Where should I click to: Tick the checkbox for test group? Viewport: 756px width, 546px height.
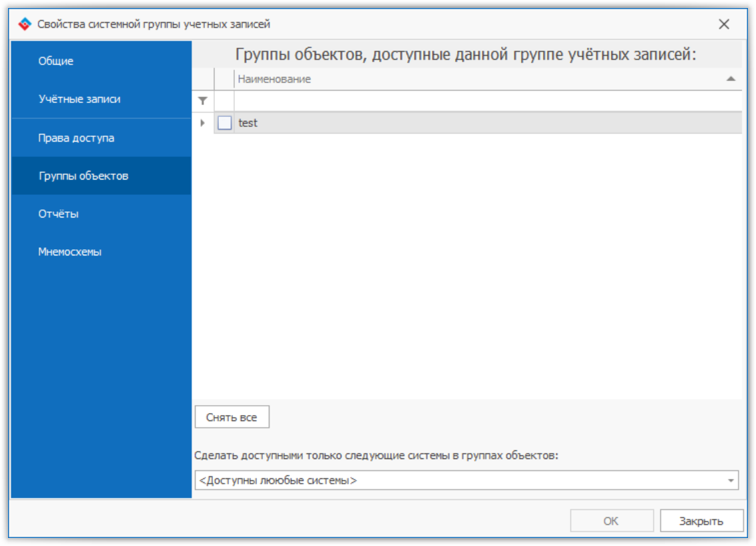tap(225, 123)
